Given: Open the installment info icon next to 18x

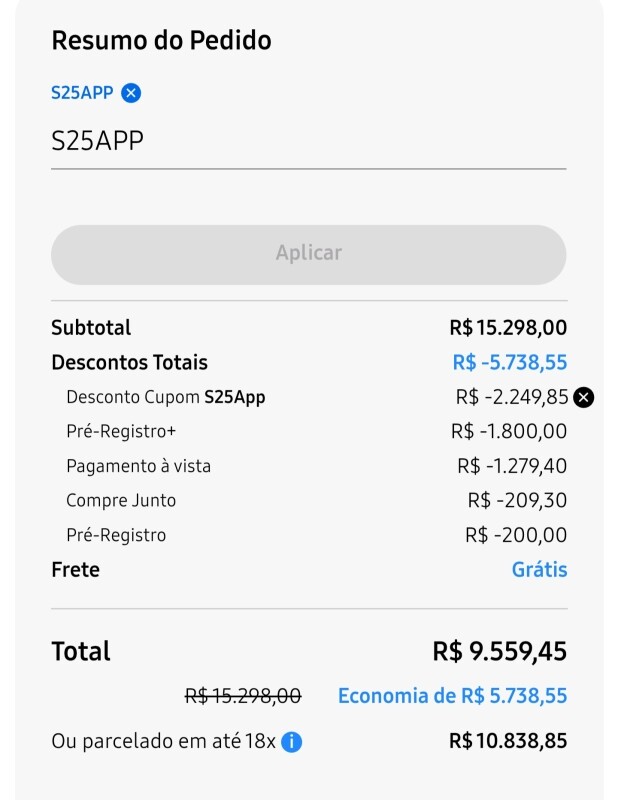Looking at the screenshot, I should click(291, 742).
